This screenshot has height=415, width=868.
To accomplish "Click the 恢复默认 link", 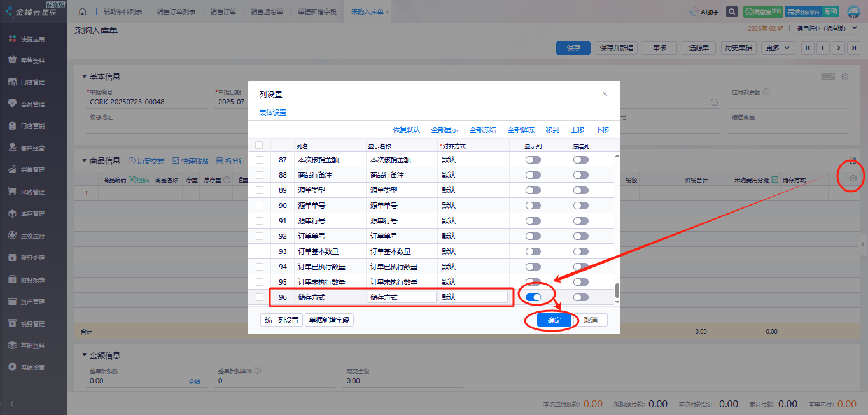I will coord(407,130).
